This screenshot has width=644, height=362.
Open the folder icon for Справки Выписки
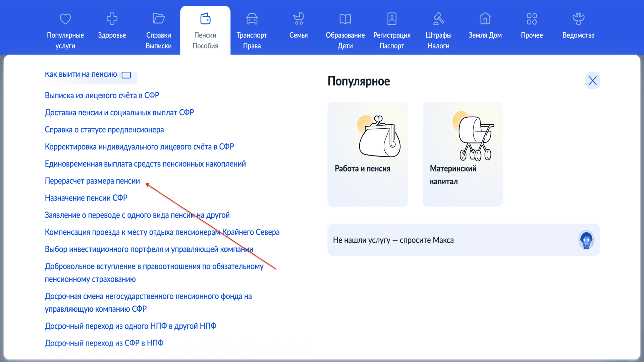(158, 19)
